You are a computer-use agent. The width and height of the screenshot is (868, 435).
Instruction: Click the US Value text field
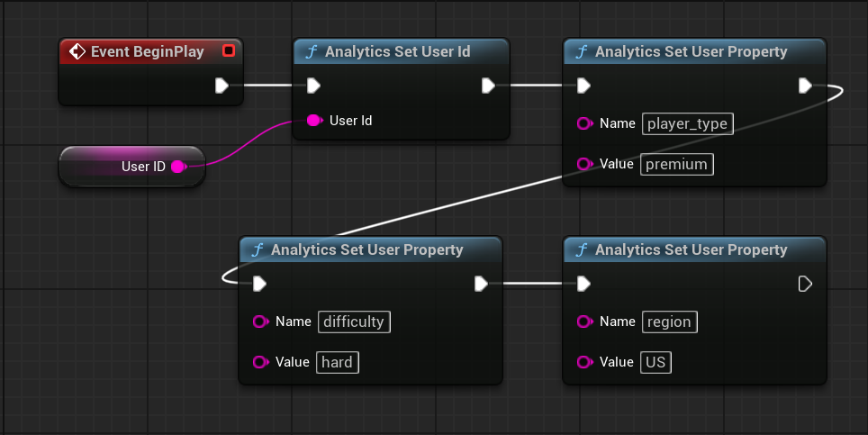pyautogui.click(x=656, y=362)
